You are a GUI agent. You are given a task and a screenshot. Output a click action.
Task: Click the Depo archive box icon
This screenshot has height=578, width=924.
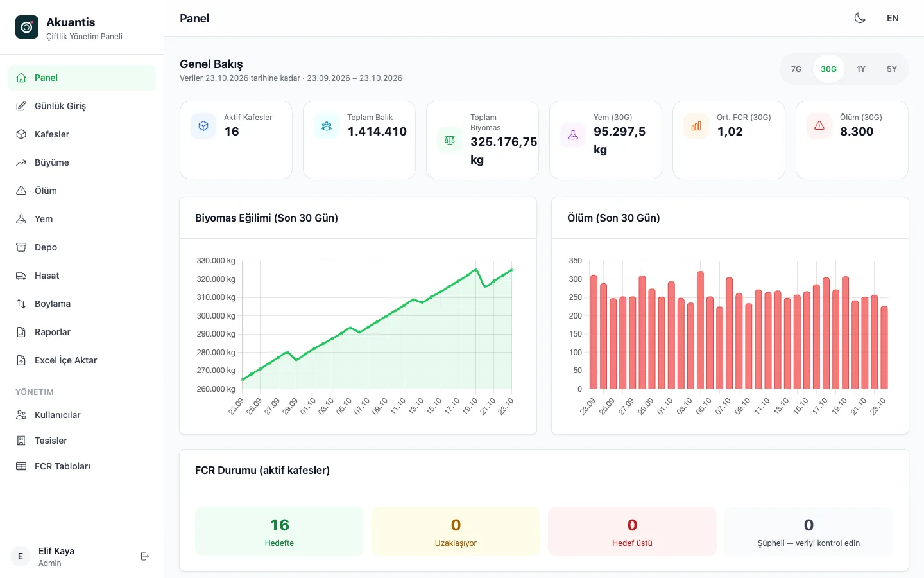click(21, 247)
